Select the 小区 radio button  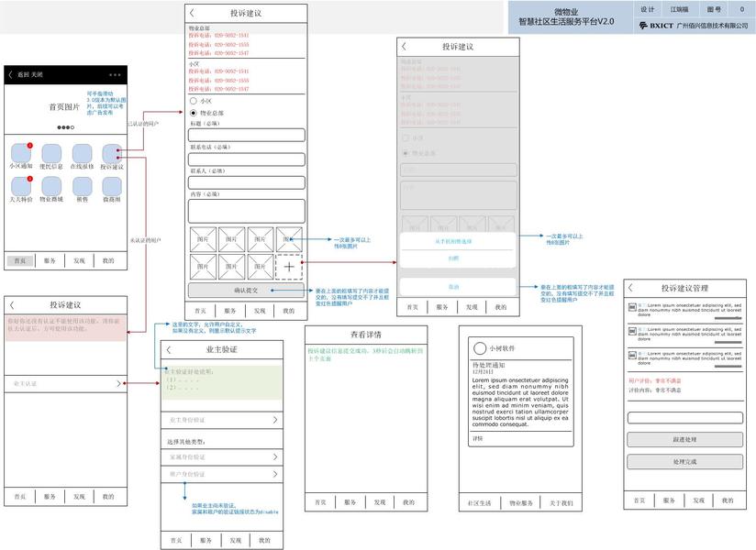(x=194, y=101)
